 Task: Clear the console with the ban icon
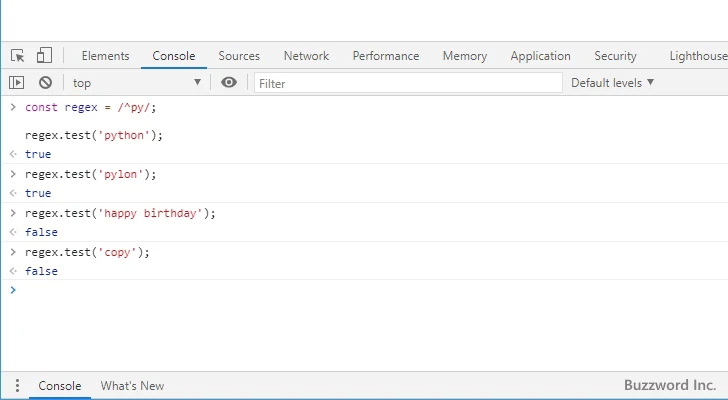[45, 83]
